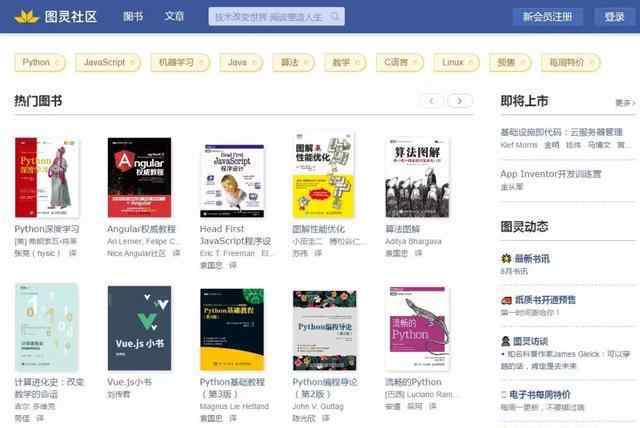Click the Vue.js小书 title link
This screenshot has width=640, height=428.
click(129, 382)
